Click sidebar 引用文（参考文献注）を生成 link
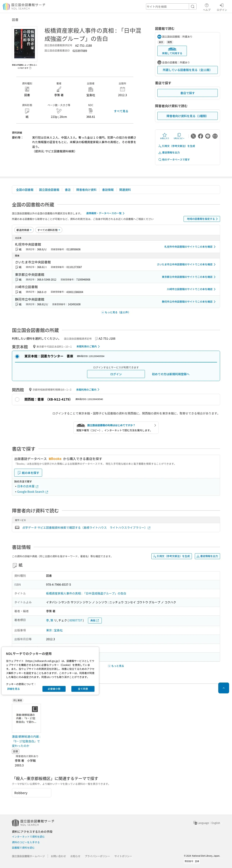 (x=177, y=146)
